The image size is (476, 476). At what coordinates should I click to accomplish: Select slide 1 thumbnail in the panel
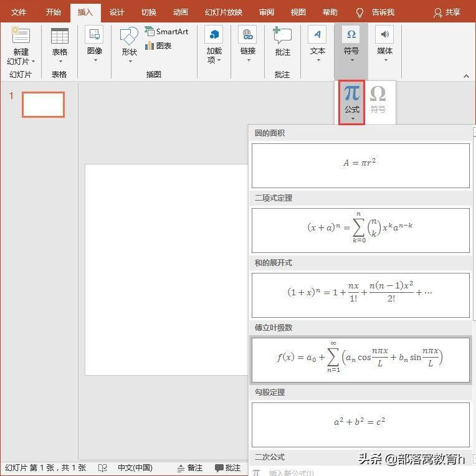click(43, 105)
